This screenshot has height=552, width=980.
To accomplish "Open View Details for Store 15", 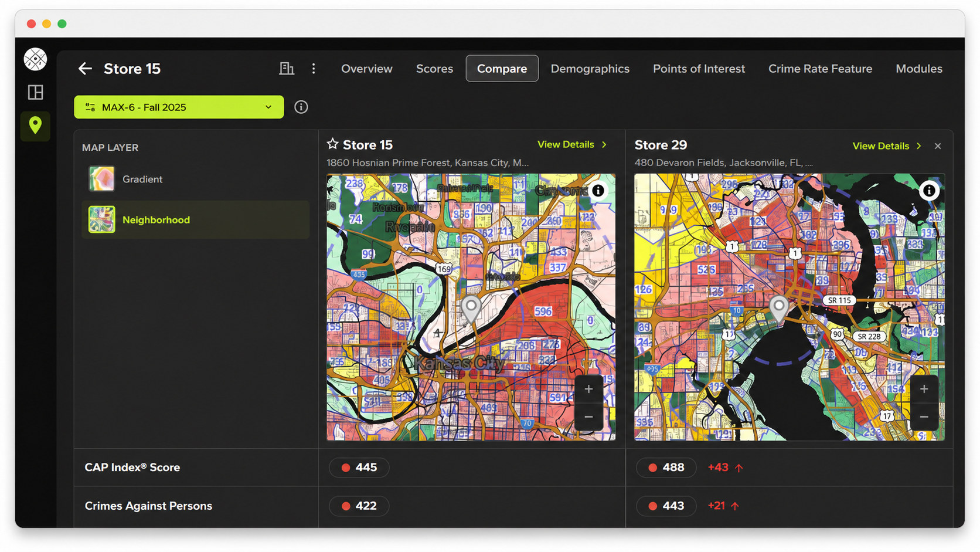I will 572,144.
